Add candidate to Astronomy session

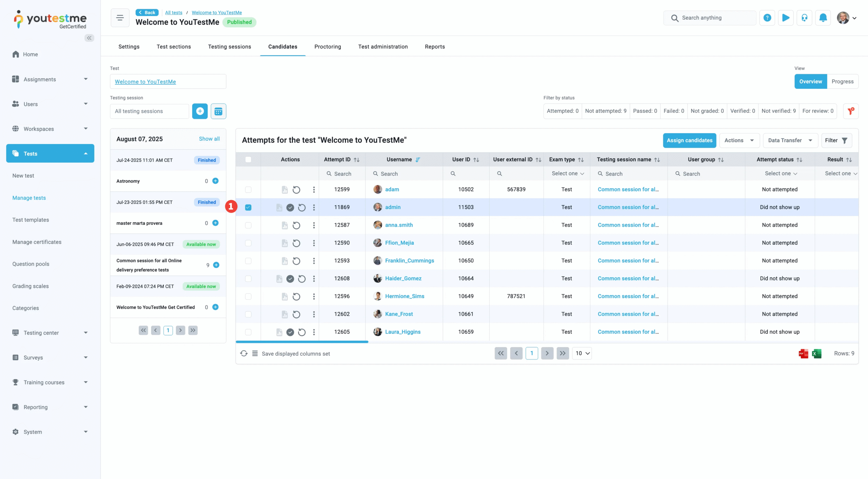point(215,181)
